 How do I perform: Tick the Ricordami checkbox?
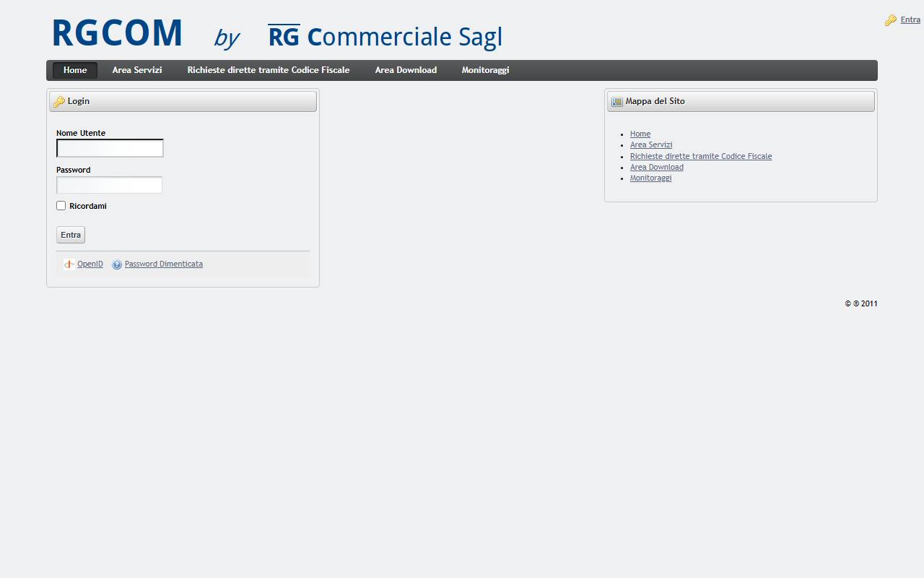coord(61,206)
